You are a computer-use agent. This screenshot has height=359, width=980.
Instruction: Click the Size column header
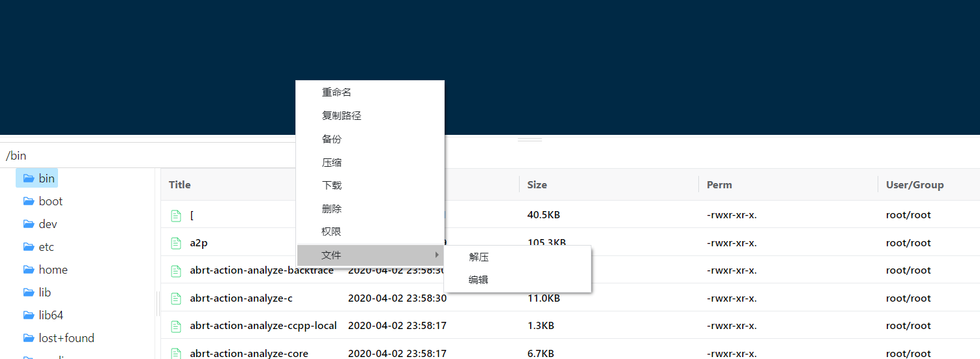point(537,185)
